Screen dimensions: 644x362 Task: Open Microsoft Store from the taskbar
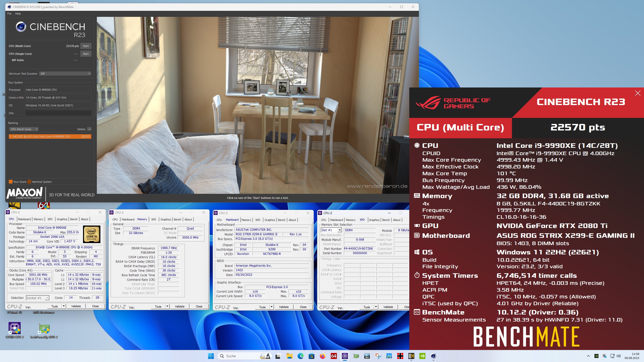(311, 356)
